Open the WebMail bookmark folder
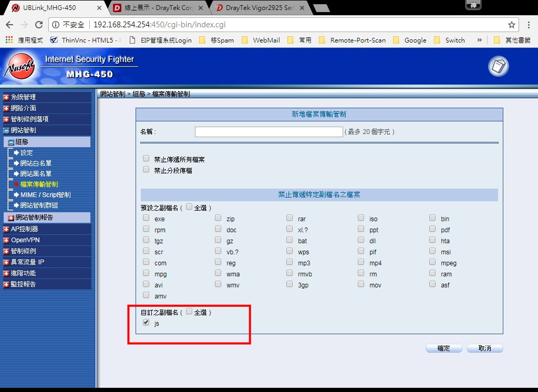This screenshot has height=392, width=538. coord(261,40)
